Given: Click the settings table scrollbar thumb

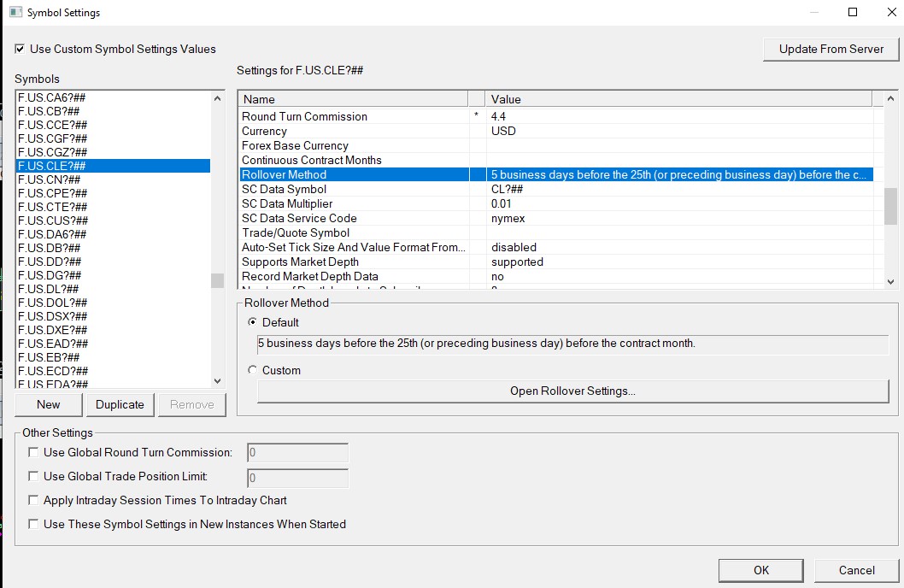Looking at the screenshot, I should pos(890,206).
